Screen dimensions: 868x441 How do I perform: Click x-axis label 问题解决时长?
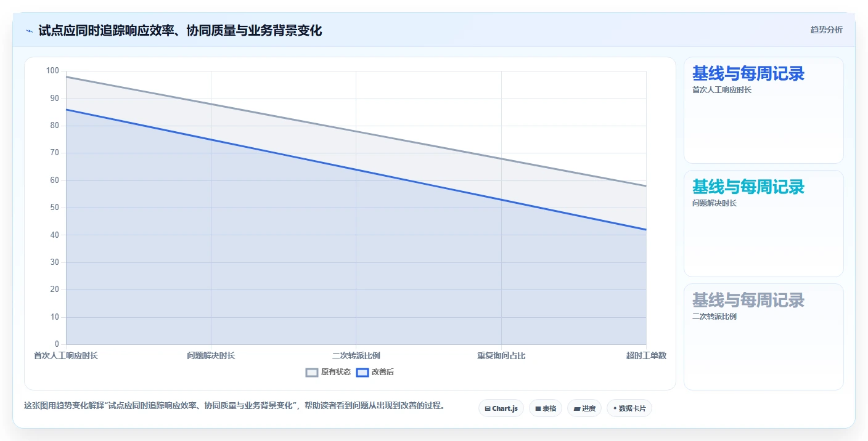(211, 355)
